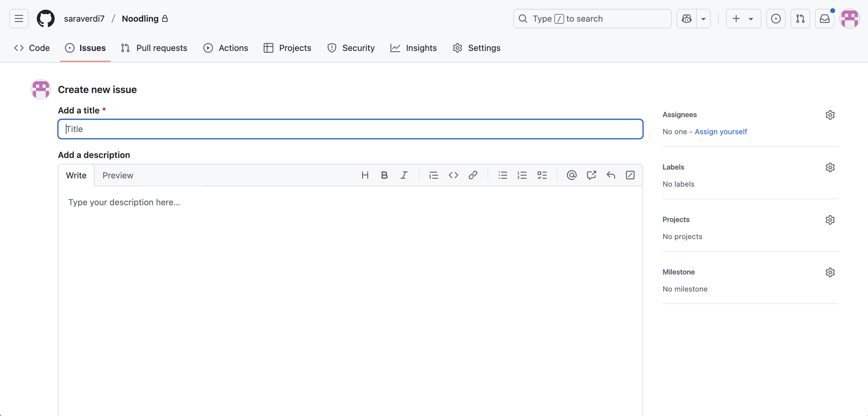
Task: Open the Milestone settings gear
Action: click(830, 272)
